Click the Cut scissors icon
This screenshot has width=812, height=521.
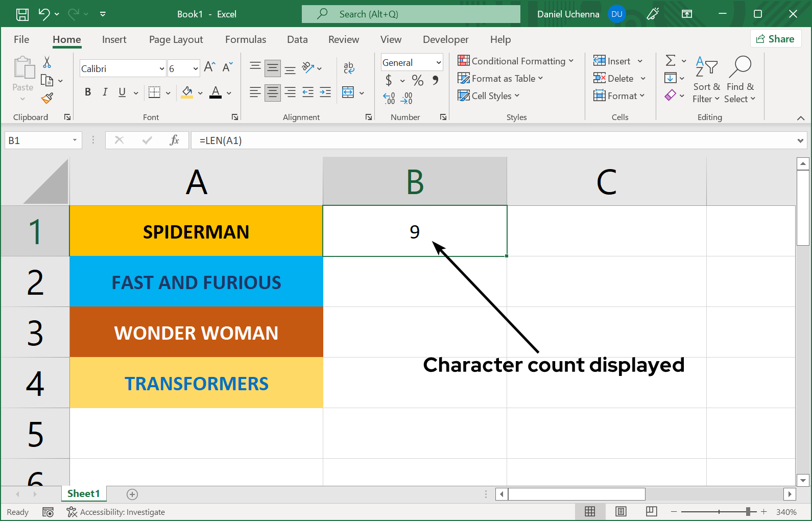pos(47,62)
